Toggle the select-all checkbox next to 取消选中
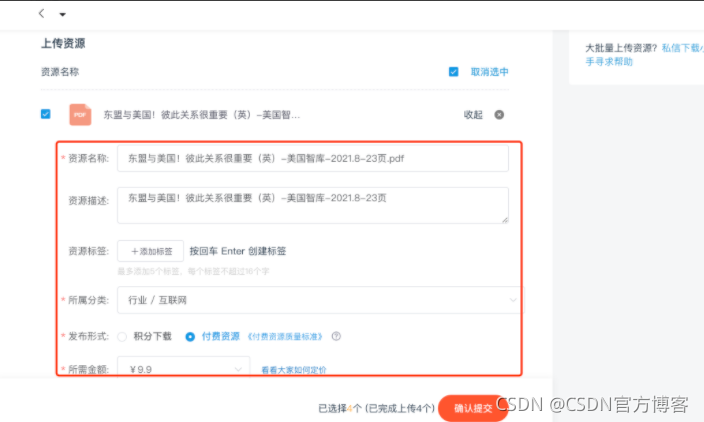The image size is (704, 422). coord(453,72)
